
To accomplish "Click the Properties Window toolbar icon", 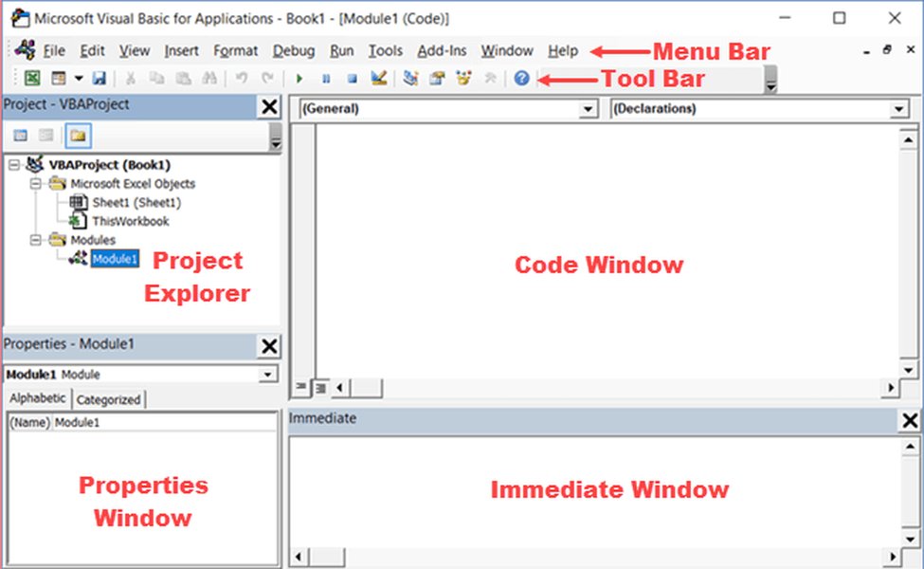I will [437, 78].
